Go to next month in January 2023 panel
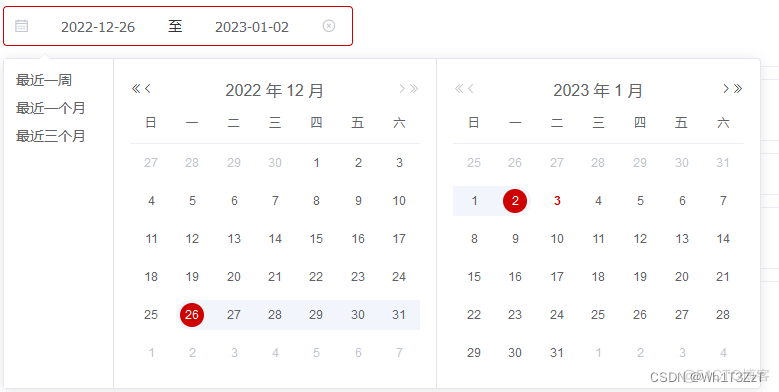Viewport: 779px width, 392px height. 726,89
